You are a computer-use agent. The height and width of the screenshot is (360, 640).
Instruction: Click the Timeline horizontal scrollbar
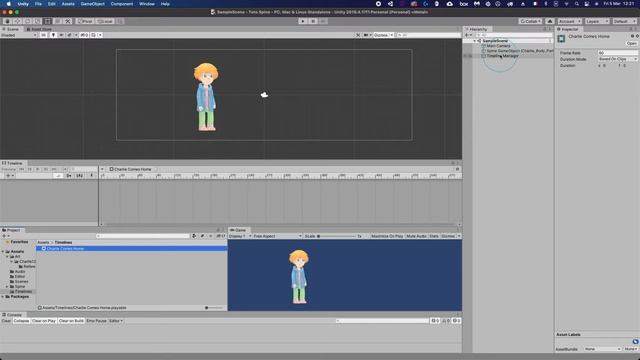click(x=280, y=224)
